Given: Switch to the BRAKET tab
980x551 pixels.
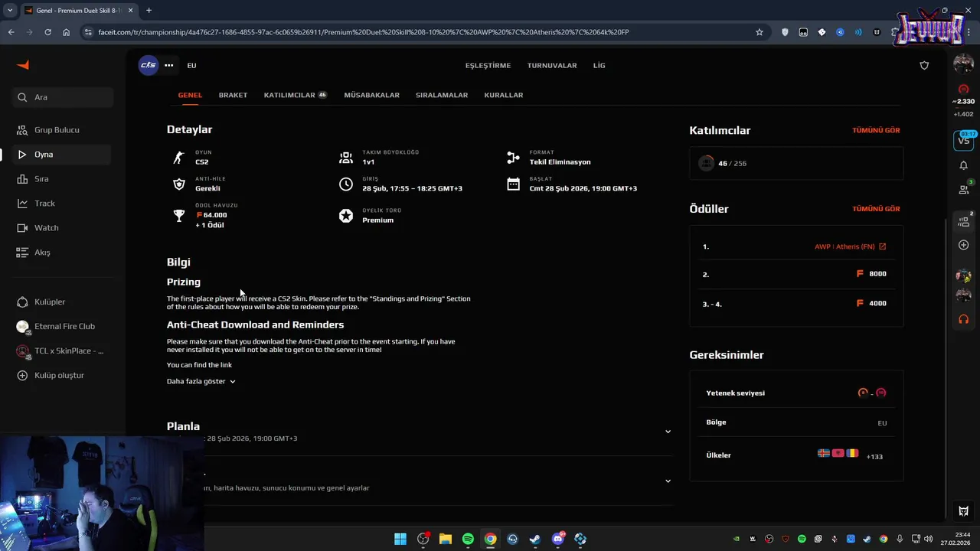Looking at the screenshot, I should point(233,95).
